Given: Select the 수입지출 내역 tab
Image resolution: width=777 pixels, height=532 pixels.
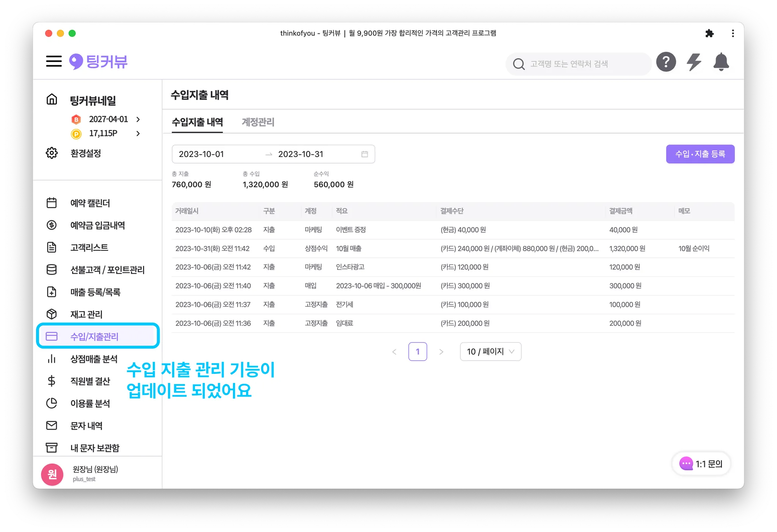Looking at the screenshot, I should [197, 122].
